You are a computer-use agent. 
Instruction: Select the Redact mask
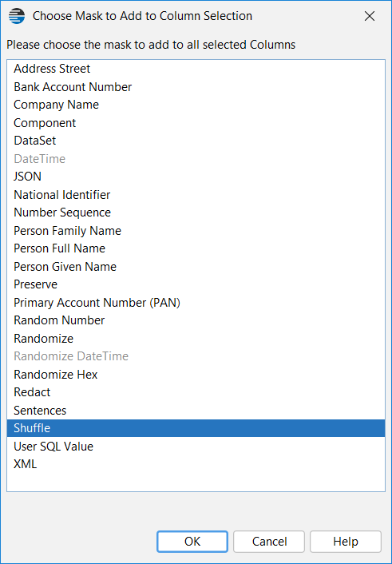pyautogui.click(x=196, y=392)
